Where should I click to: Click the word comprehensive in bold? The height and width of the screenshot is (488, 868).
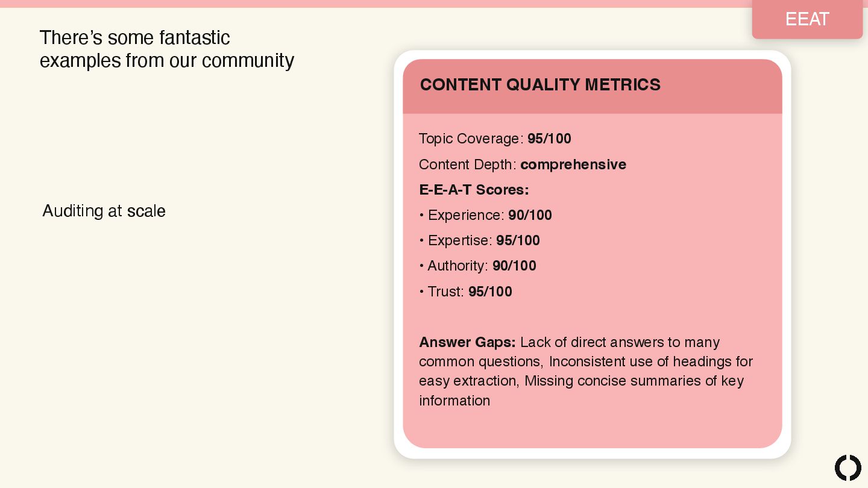(573, 164)
